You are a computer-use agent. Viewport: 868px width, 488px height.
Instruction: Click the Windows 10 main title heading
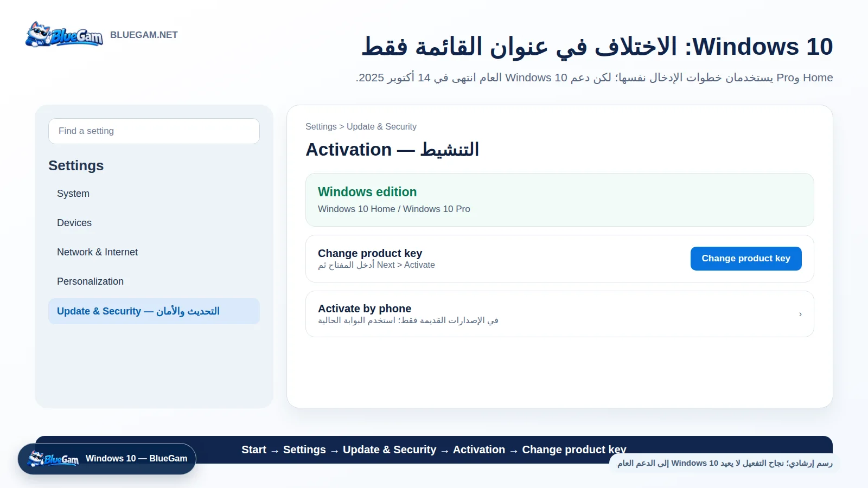[x=597, y=47]
